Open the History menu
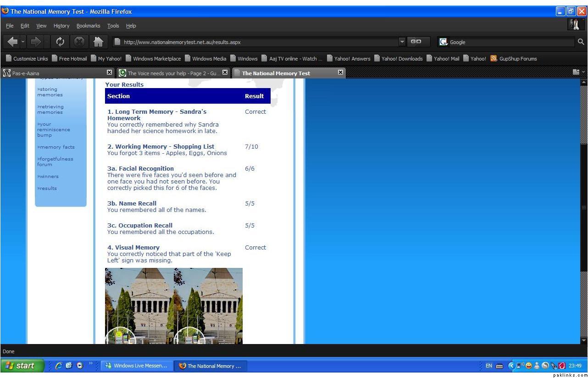588x378 pixels. pyautogui.click(x=61, y=26)
